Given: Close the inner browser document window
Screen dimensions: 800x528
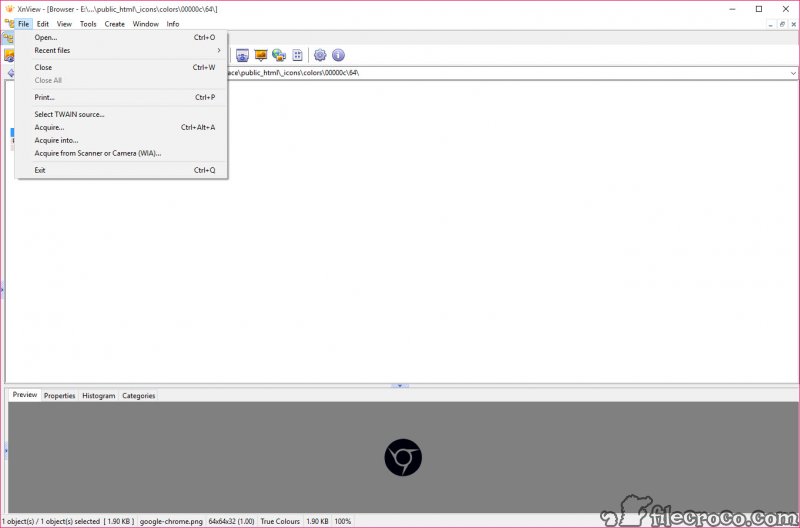Looking at the screenshot, I should point(793,24).
